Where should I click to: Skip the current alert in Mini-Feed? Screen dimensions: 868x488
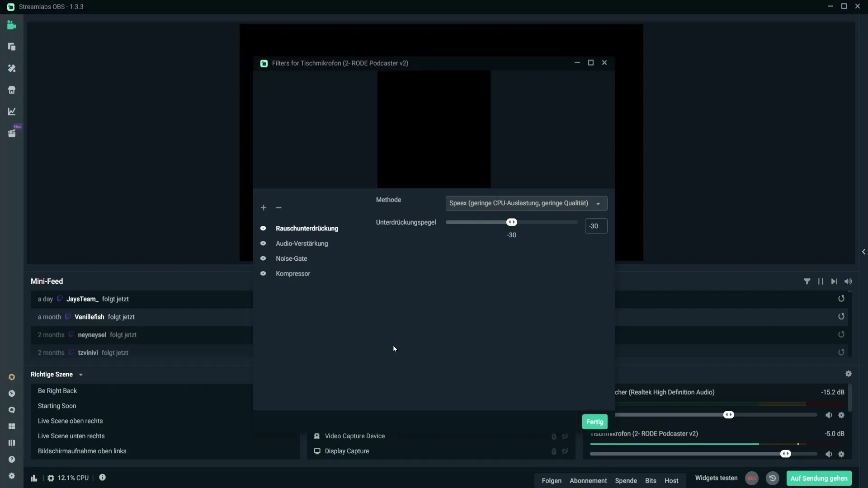click(834, 282)
